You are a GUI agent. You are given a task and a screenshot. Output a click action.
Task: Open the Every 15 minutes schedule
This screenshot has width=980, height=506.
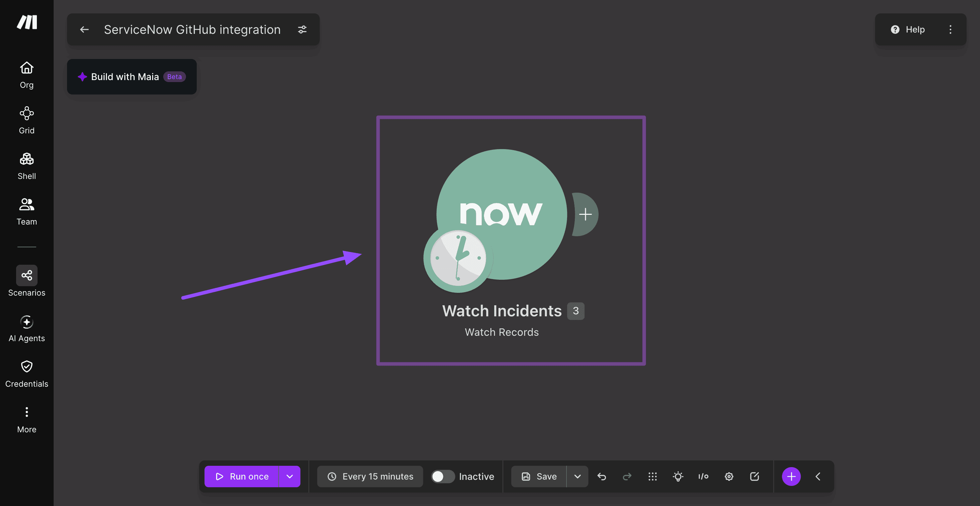tap(370, 476)
